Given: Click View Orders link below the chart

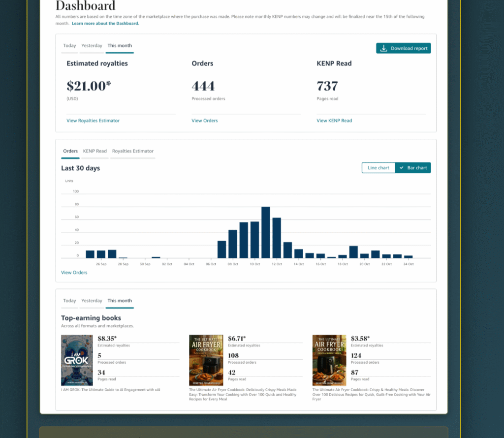Looking at the screenshot, I should point(74,273).
